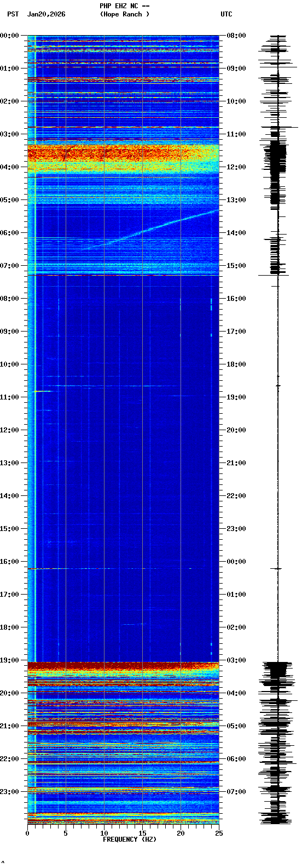Click the 00:00 PST time label
The width and height of the screenshot is (302, 868).
click(9, 36)
